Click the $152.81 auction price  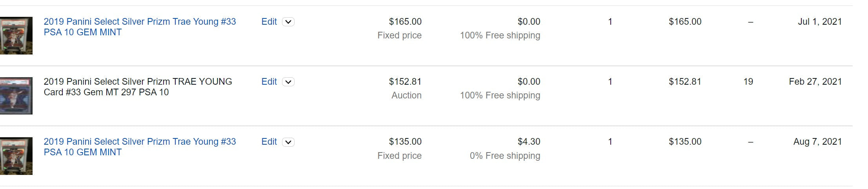(x=405, y=82)
